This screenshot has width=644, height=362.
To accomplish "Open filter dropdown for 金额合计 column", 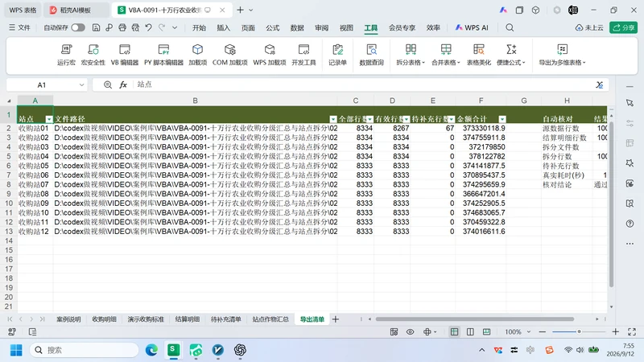I will [x=502, y=119].
